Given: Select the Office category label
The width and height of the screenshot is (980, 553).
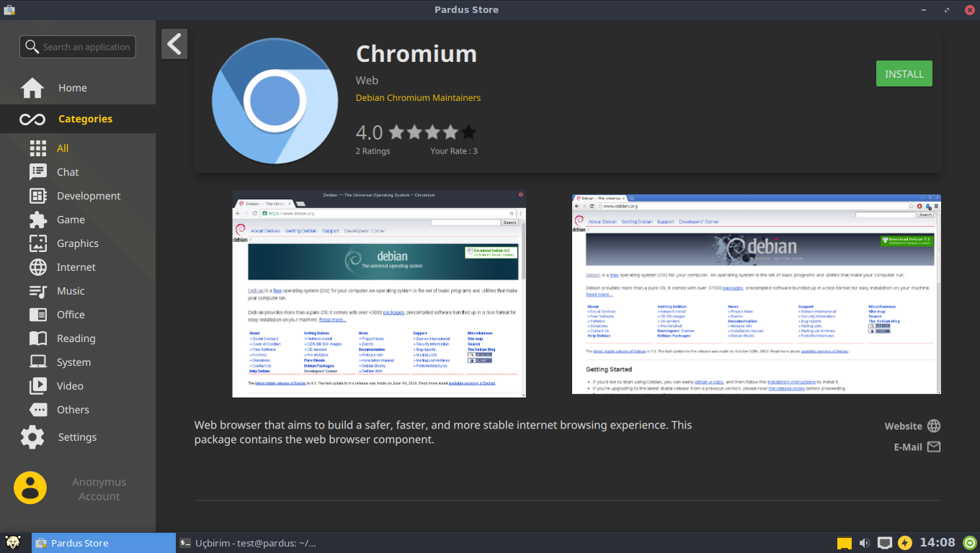Looking at the screenshot, I should [71, 315].
